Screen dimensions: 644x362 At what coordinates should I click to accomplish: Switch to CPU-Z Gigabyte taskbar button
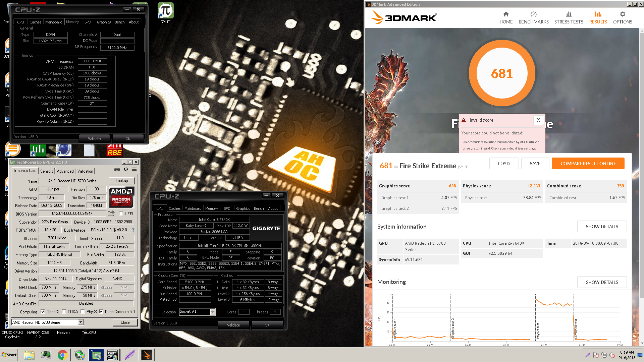pyautogui.click(x=112, y=355)
